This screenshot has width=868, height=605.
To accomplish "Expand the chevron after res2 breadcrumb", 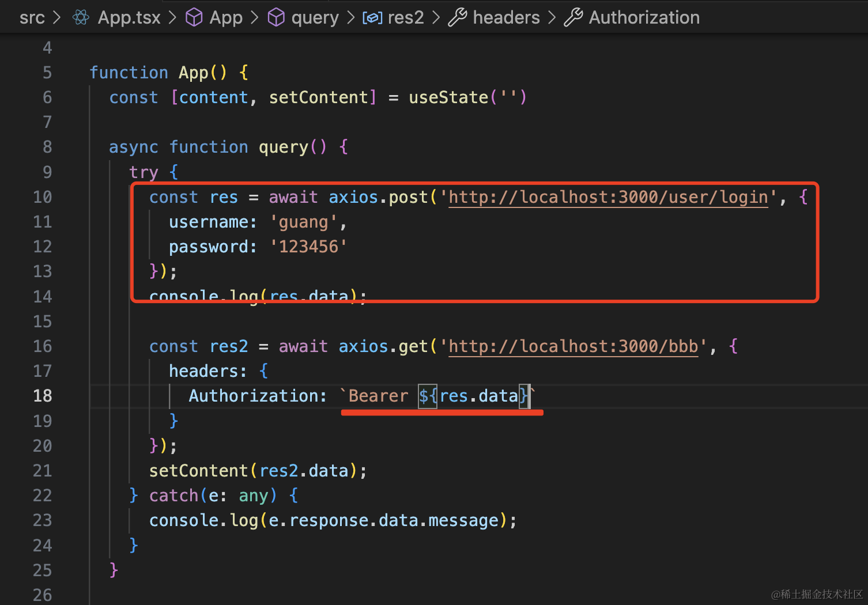I will point(436,18).
